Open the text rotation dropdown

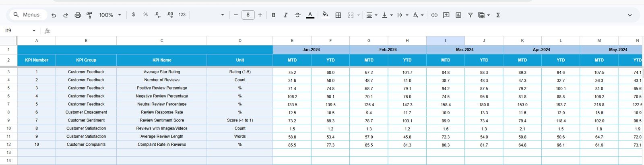tap(418, 15)
